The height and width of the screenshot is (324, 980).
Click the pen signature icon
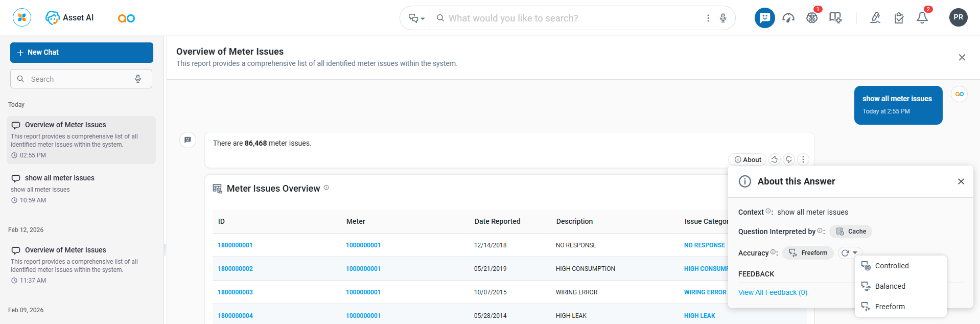(875, 18)
